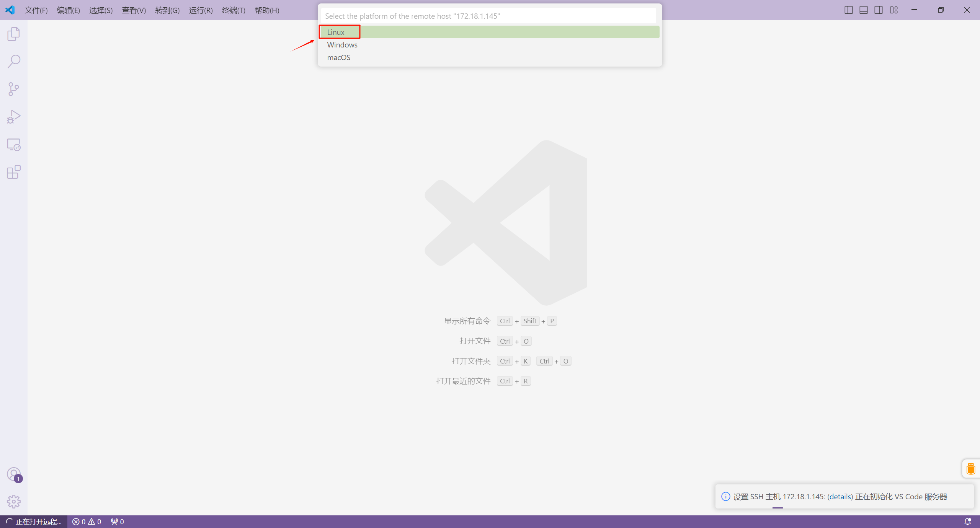The width and height of the screenshot is (980, 528).
Task: Open the Remote Explorer view icon
Action: click(x=13, y=145)
